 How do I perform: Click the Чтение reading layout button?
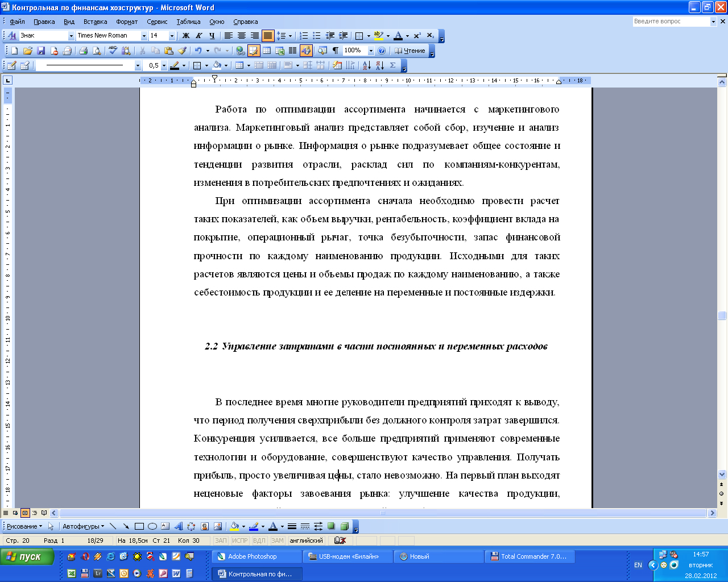(x=409, y=51)
